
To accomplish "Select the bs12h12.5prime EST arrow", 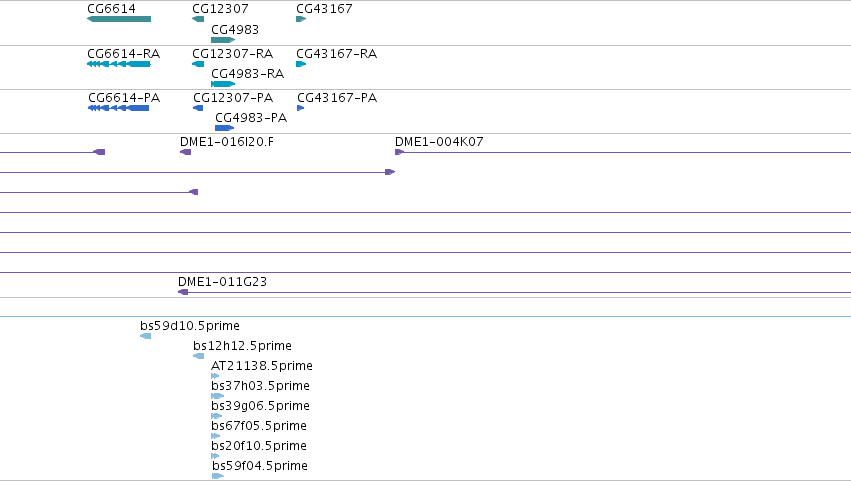I will pos(199,356).
